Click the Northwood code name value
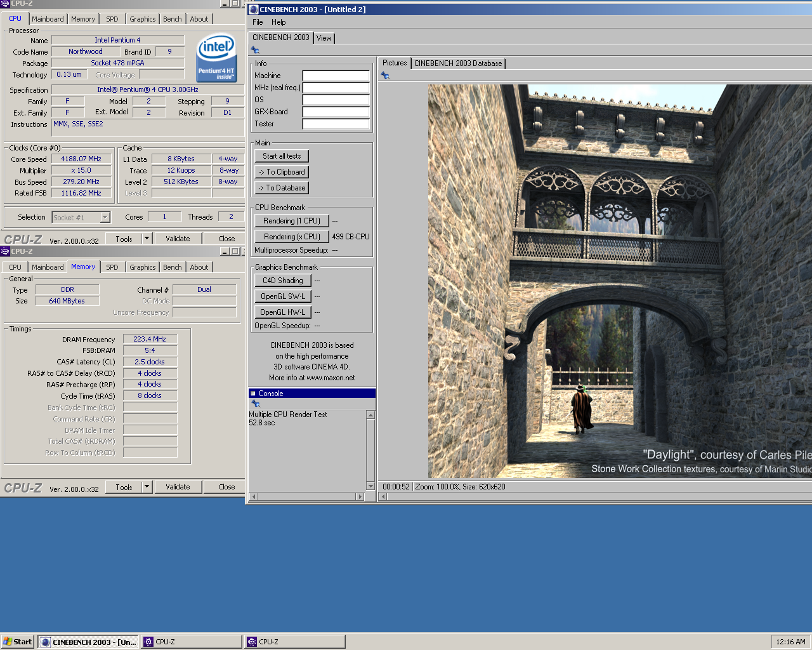The width and height of the screenshot is (812, 650). pos(86,51)
